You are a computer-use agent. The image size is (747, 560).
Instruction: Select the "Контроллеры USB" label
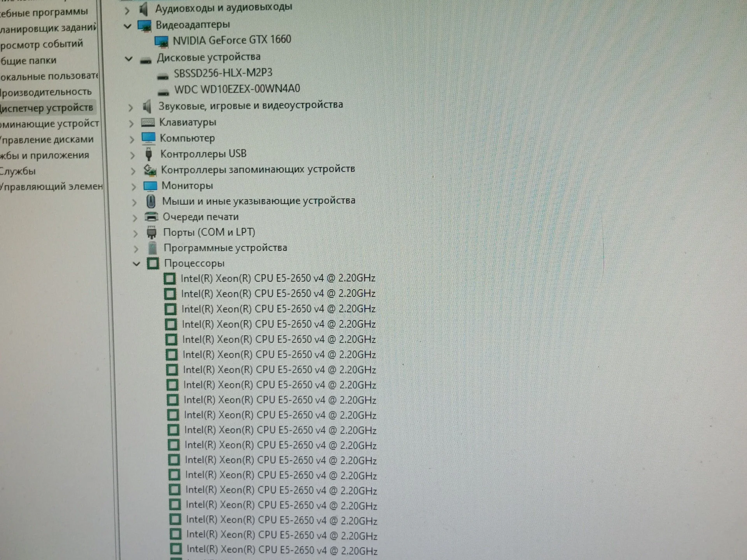(203, 154)
